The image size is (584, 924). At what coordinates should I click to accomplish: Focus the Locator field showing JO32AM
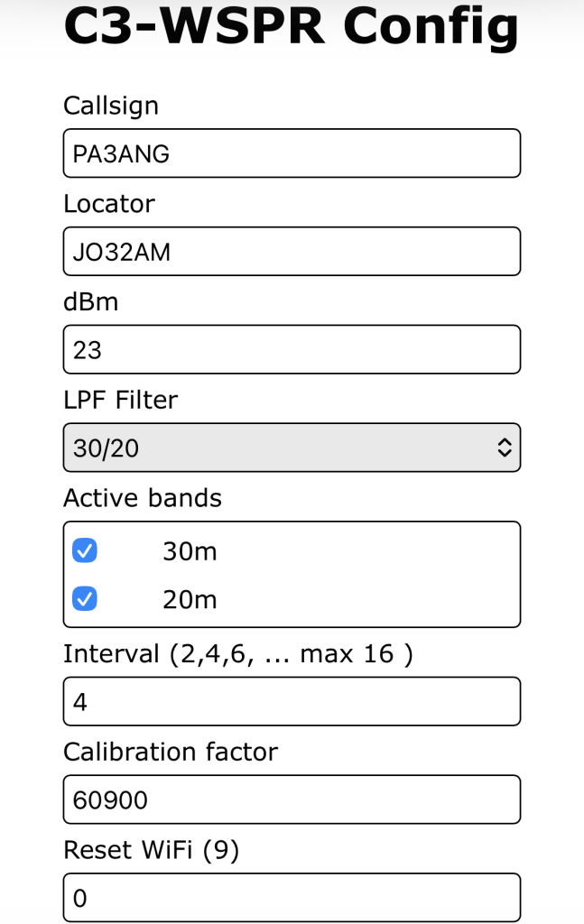click(292, 251)
